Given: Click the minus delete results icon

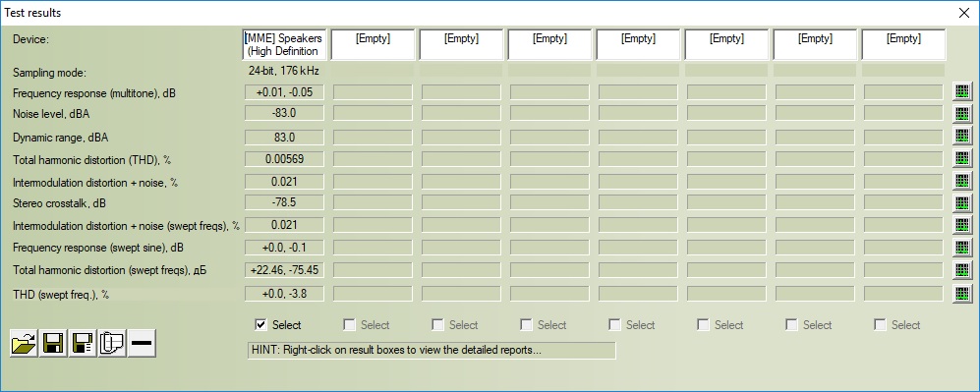Looking at the screenshot, I should point(142,343).
